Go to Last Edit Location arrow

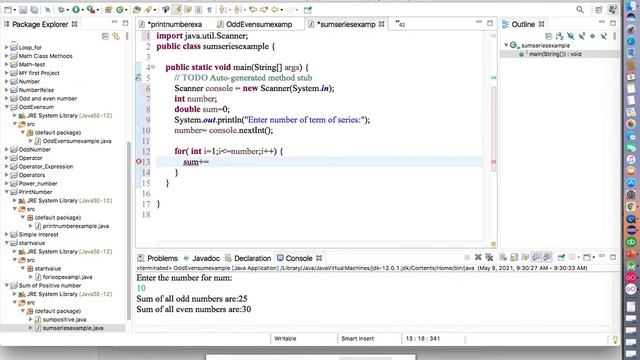point(253,9)
